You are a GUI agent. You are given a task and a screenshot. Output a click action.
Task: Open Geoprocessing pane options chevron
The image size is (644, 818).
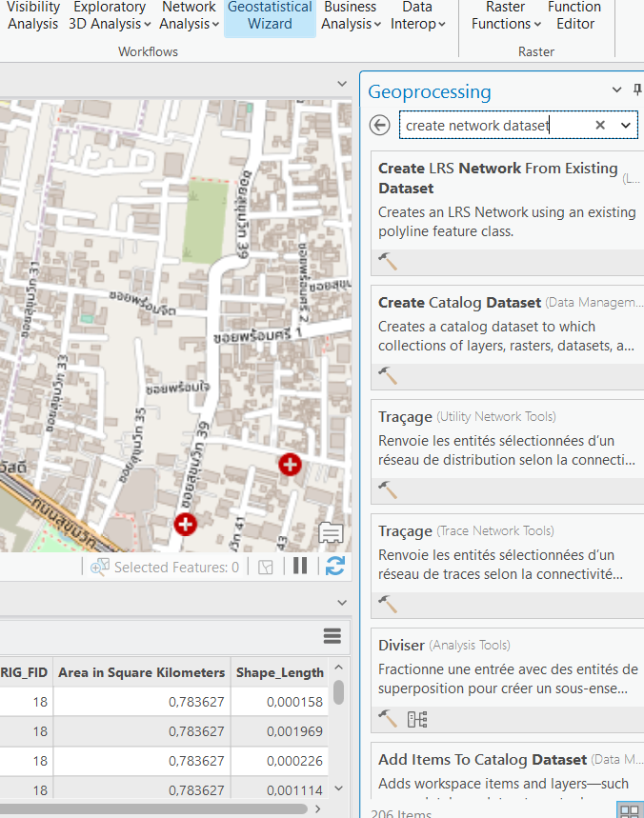[616, 90]
